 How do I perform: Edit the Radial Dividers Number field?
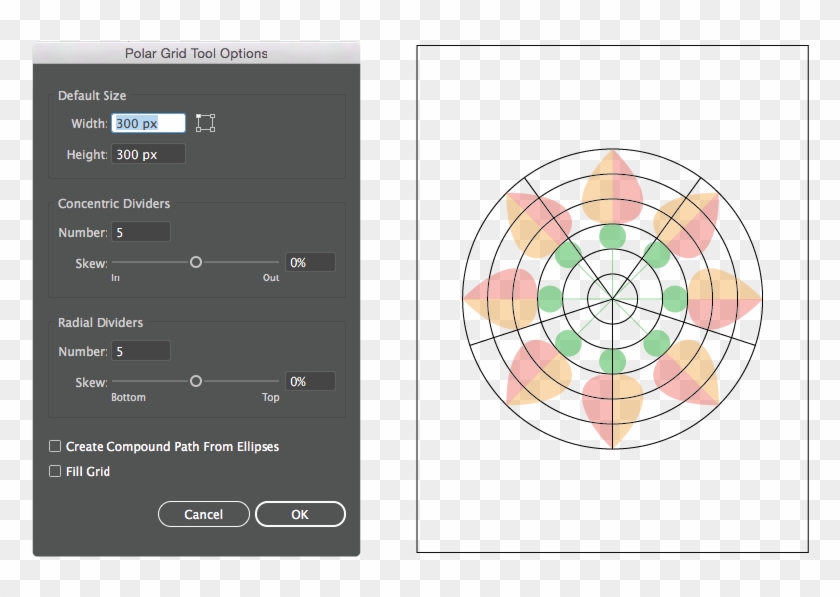140,350
